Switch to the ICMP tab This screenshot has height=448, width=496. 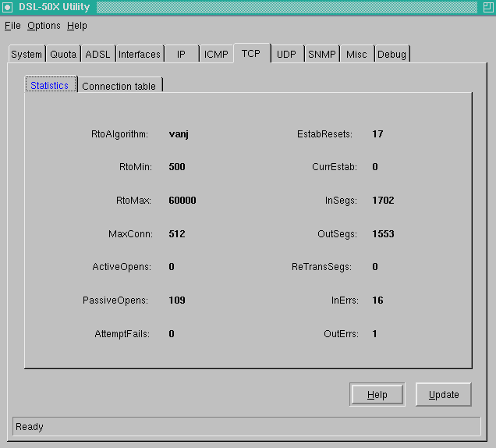pos(216,54)
